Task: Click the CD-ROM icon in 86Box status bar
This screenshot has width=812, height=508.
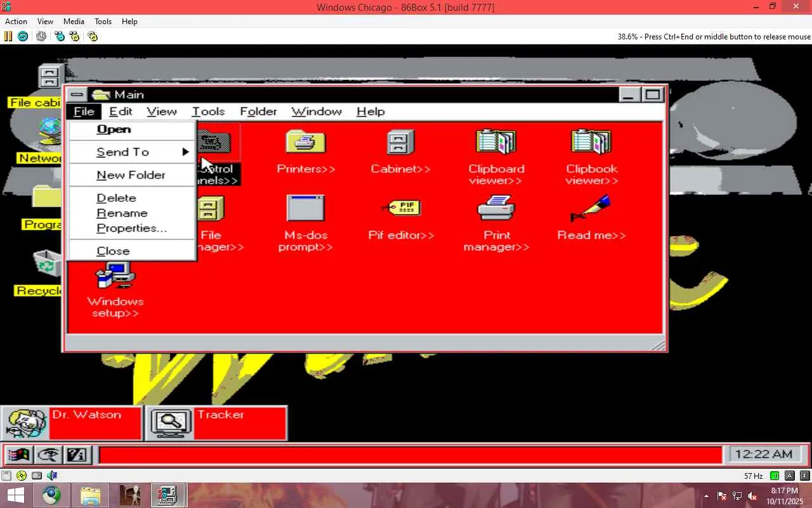Action: pos(22,476)
